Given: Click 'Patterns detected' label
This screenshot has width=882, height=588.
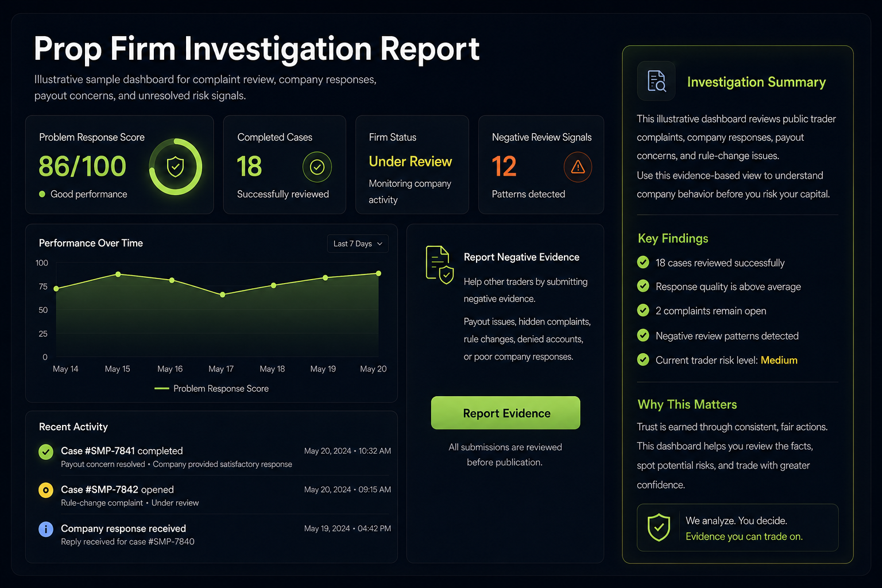Looking at the screenshot, I should tap(528, 194).
